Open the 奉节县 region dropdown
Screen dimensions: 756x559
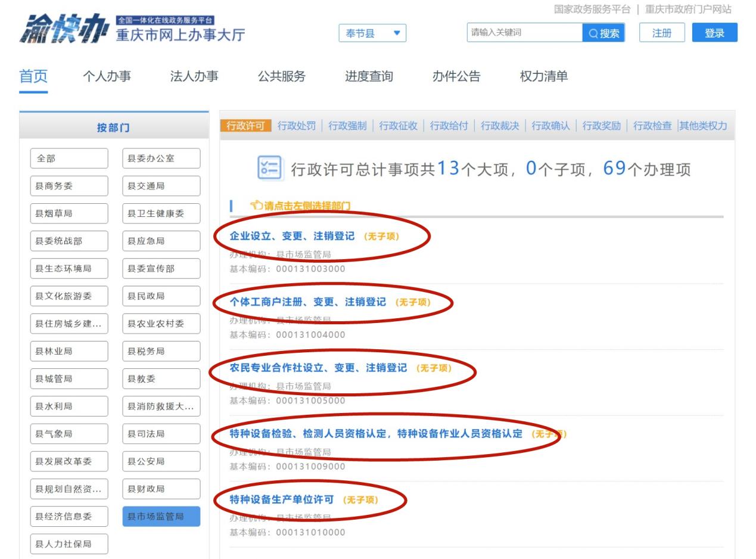pos(372,33)
